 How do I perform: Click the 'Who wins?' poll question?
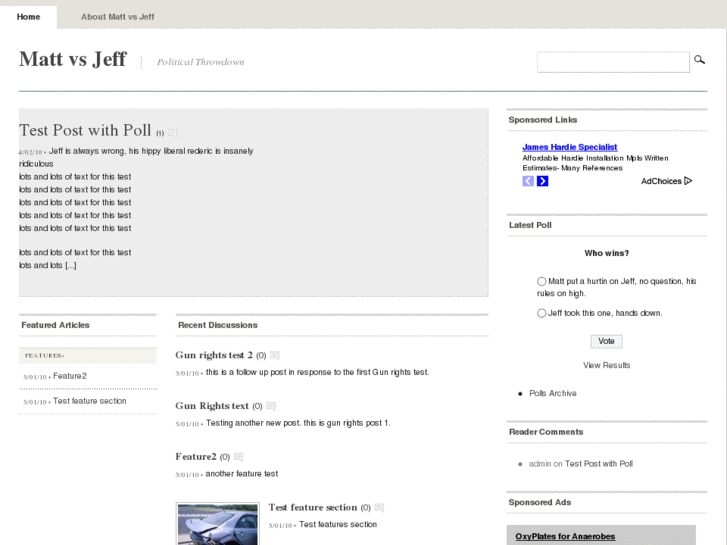(606, 253)
